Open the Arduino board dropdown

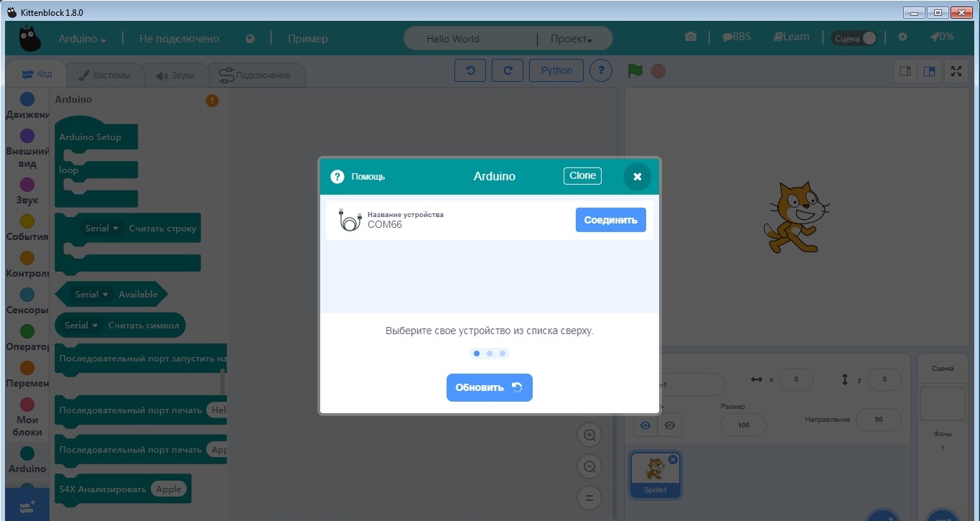tap(82, 39)
